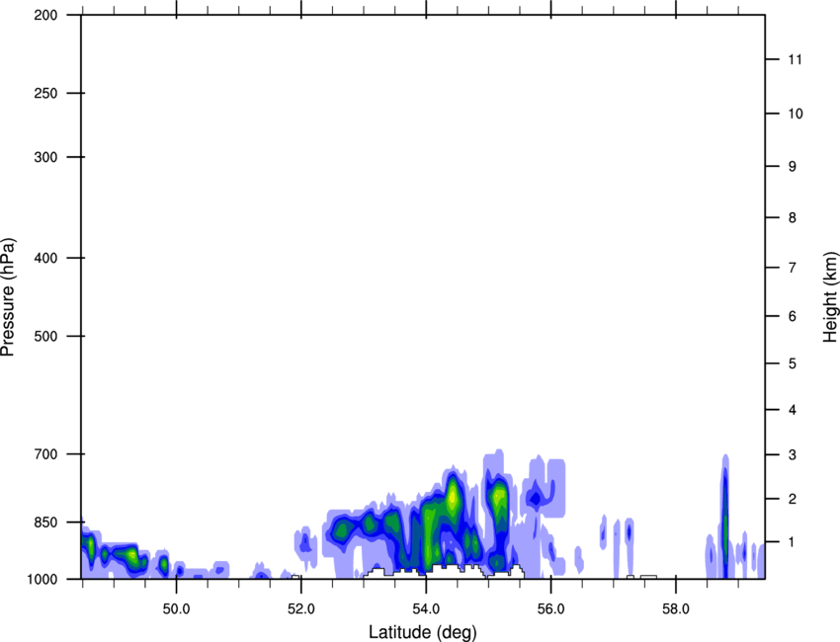Click the 6 km height label
Image resolution: width=840 pixels, height=642 pixels.
(792, 316)
